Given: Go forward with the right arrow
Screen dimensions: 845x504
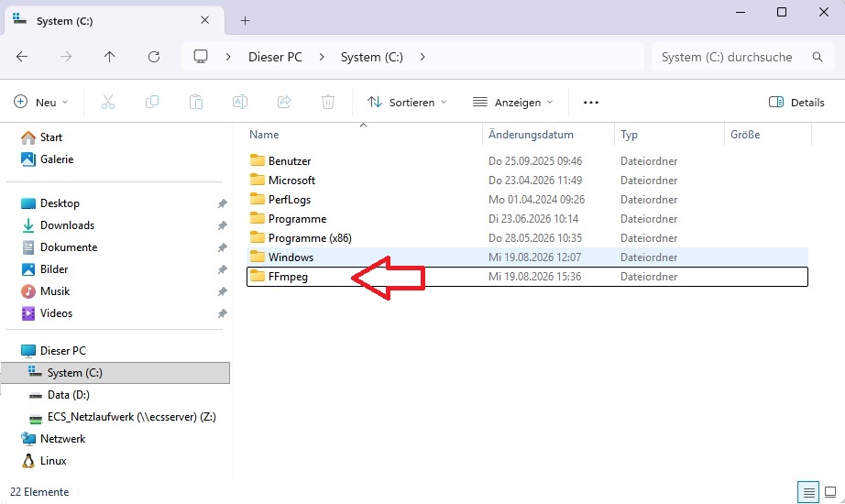Looking at the screenshot, I should 66,57.
